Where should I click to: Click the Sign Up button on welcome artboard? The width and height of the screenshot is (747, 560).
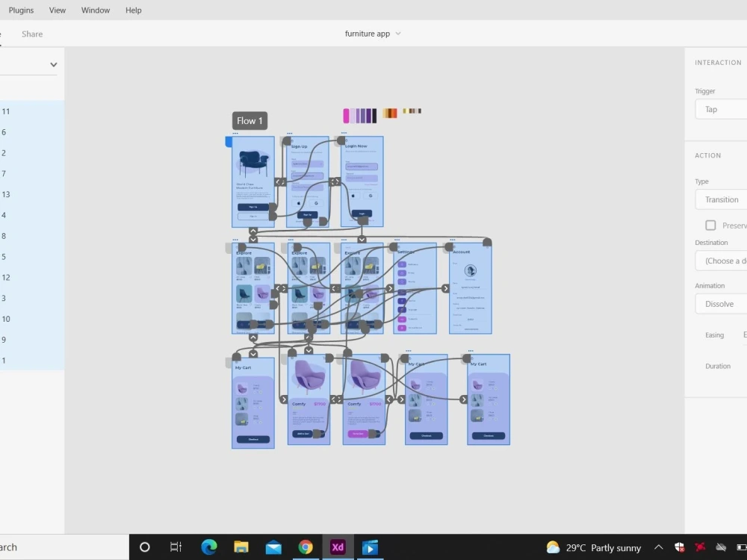pos(253,207)
